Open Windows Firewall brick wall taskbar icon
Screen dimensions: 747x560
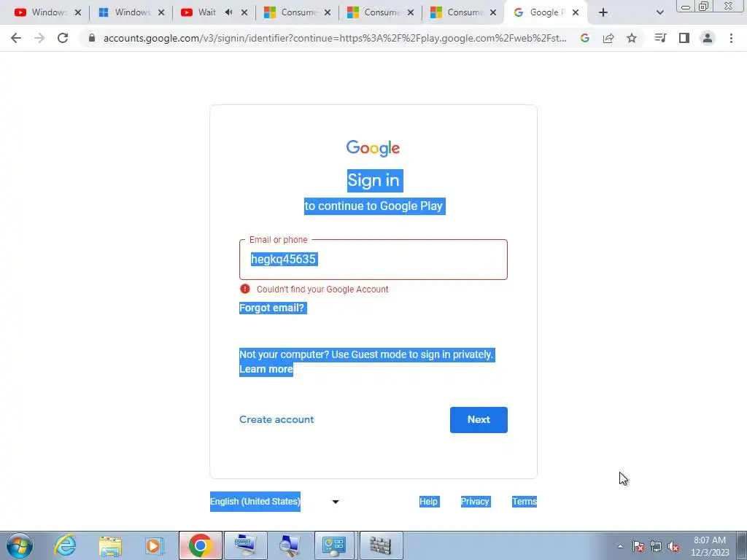tap(381, 545)
